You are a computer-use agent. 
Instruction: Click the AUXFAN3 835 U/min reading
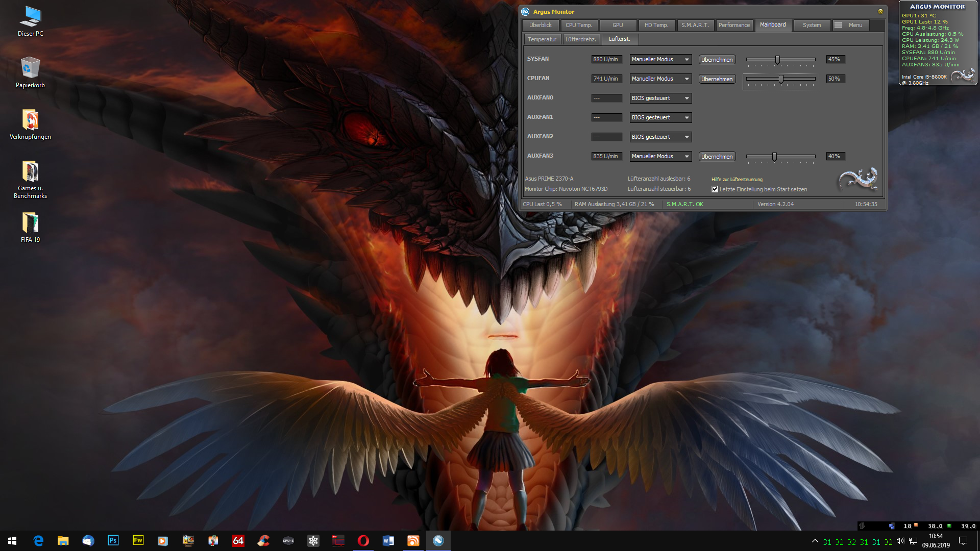click(x=606, y=157)
